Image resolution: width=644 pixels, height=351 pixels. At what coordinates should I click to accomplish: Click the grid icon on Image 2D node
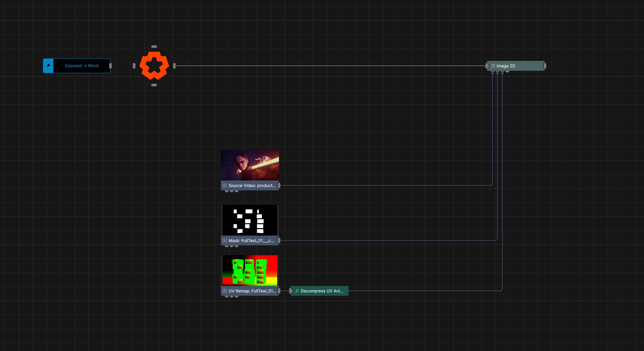point(493,66)
